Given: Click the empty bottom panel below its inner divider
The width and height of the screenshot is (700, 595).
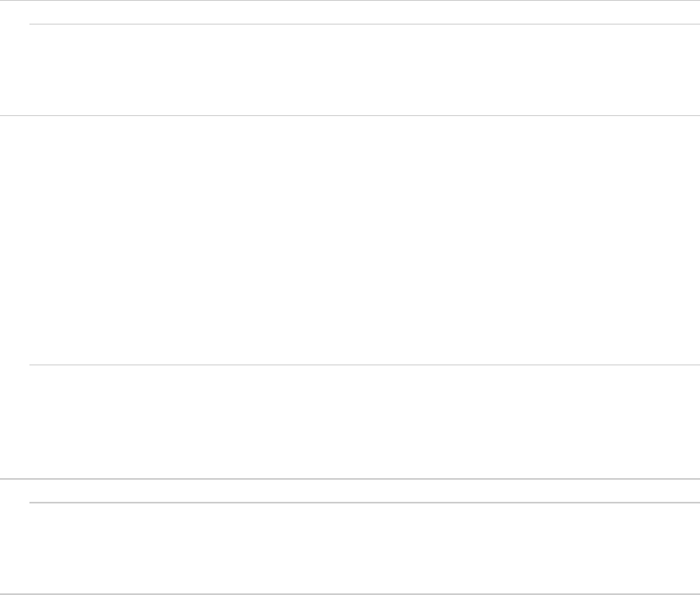Looking at the screenshot, I should pyautogui.click(x=364, y=548).
